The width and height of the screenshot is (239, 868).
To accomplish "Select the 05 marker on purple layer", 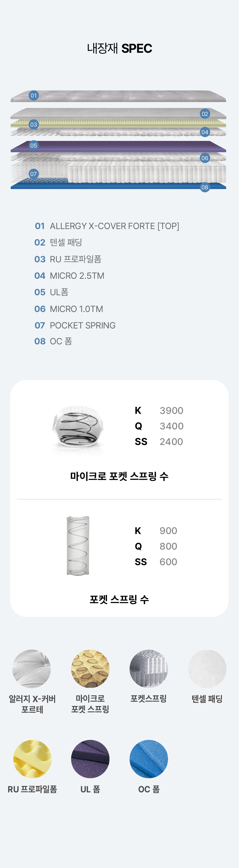I will click(x=33, y=145).
